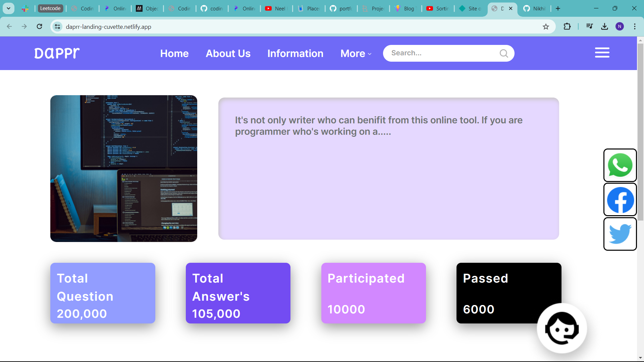Bookmark this page with star icon
This screenshot has height=362, width=644.
546,27
